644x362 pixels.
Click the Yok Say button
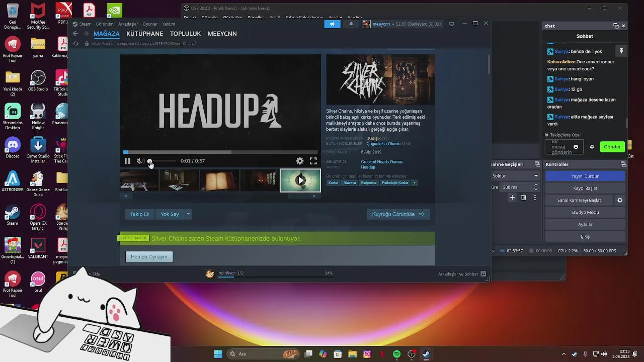170,214
